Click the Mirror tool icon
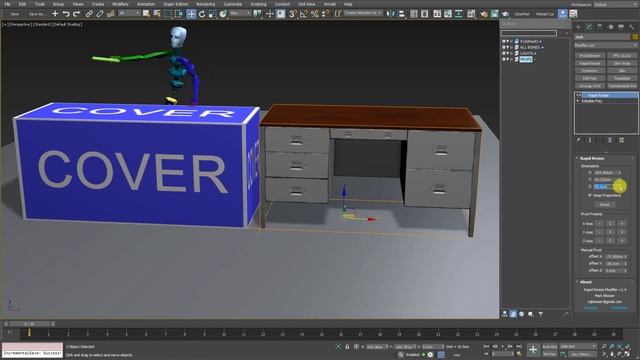Screen dimensions: 640x360 (391, 14)
